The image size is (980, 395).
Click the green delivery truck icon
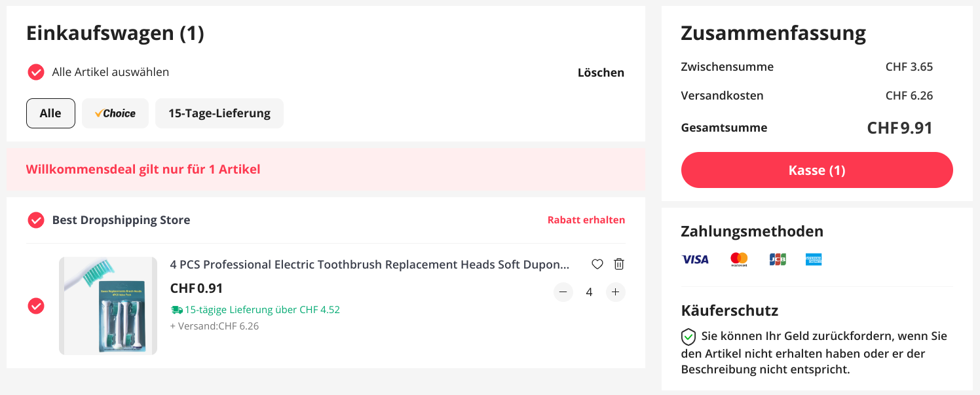pos(176,310)
